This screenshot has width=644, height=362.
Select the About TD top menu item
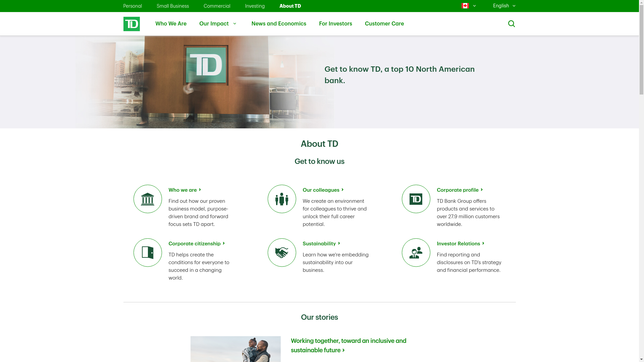click(290, 6)
